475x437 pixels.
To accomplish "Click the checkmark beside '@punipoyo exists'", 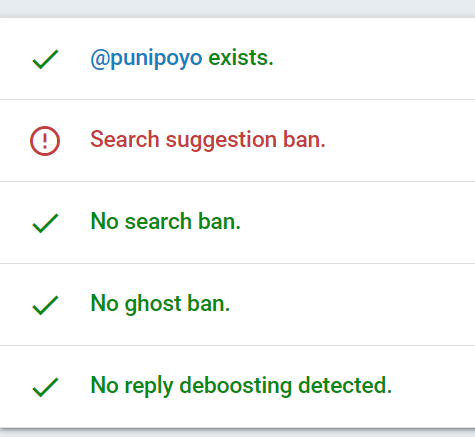I will (x=45, y=59).
